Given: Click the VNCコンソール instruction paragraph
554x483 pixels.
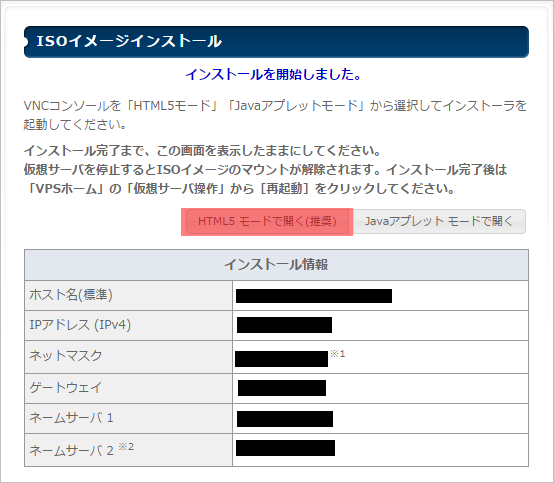Looking at the screenshot, I should pyautogui.click(x=275, y=115).
